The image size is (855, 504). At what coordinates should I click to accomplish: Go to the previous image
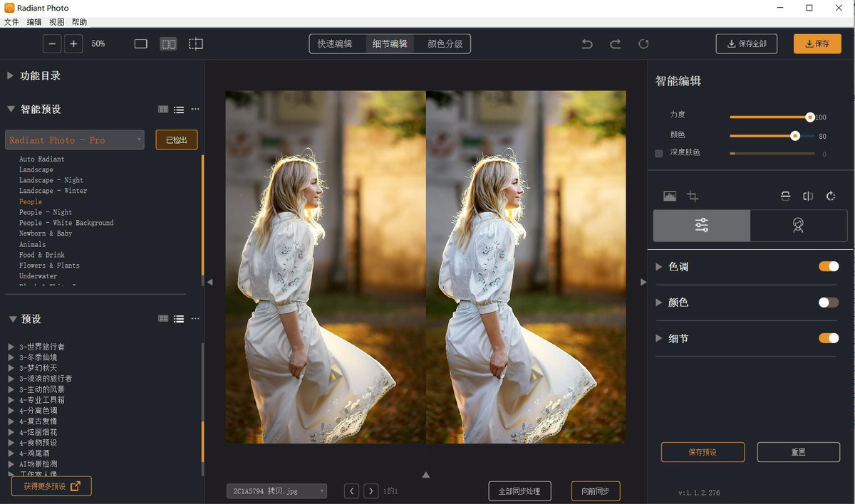351,490
